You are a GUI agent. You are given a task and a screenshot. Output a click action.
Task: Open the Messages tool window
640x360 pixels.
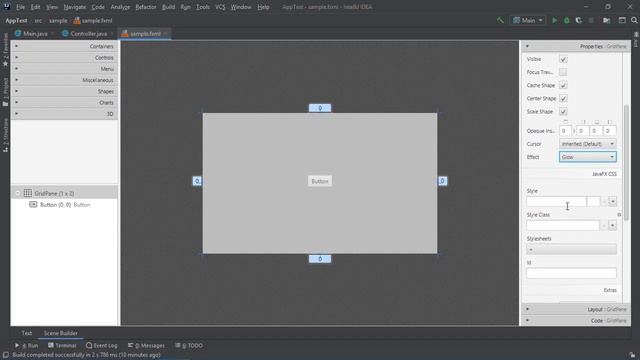(146, 345)
